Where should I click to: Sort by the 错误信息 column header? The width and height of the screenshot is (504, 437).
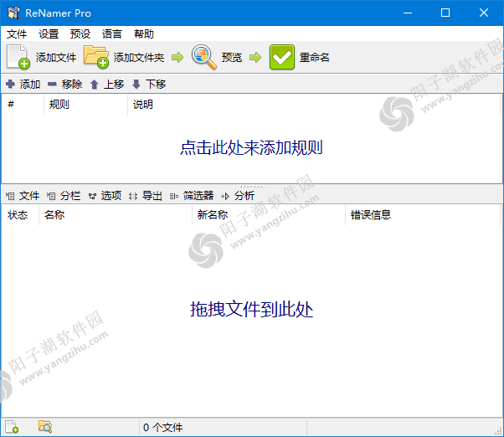point(423,214)
